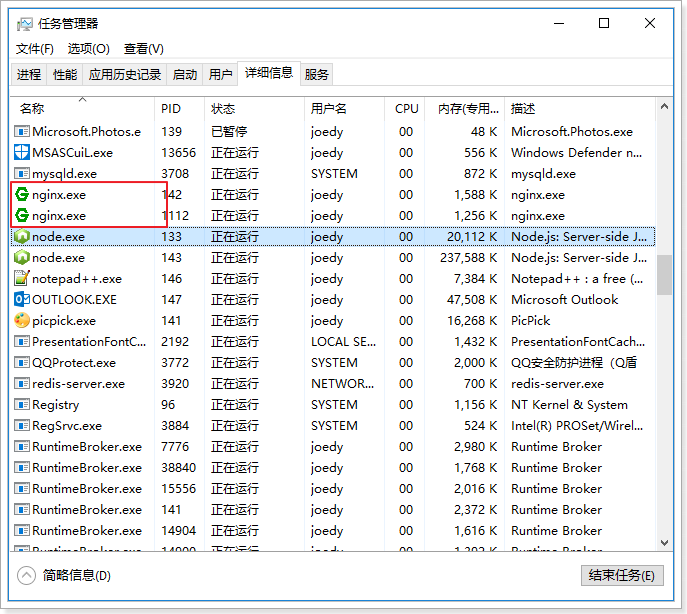Screen dimensions: 687x614
Task: Click PID 13656 cell
Action: click(178, 153)
